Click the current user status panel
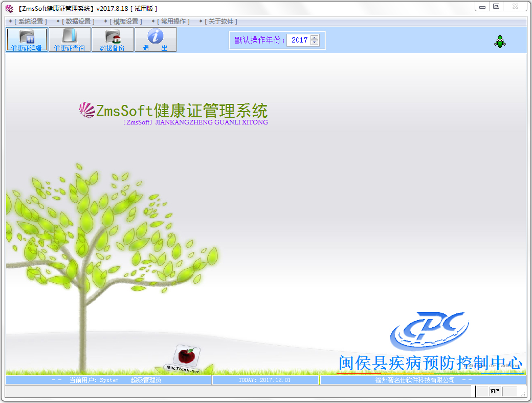Viewport: 532px width, 403px height. pyautogui.click(x=108, y=380)
